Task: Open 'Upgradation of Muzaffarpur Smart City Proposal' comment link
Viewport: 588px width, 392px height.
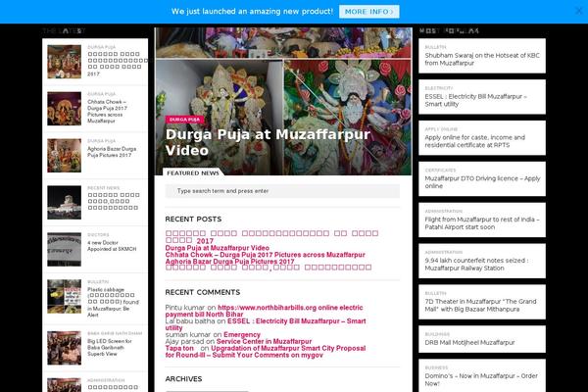Action: [x=266, y=352]
